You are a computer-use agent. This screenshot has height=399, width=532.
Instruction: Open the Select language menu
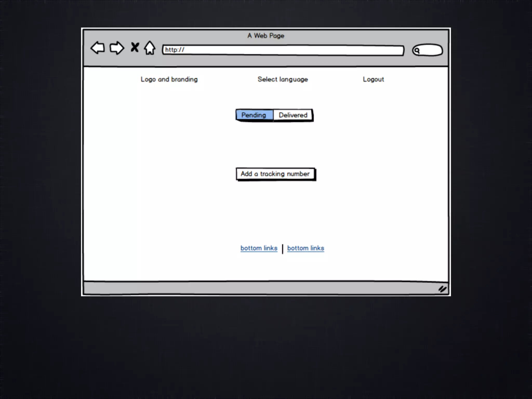[283, 79]
